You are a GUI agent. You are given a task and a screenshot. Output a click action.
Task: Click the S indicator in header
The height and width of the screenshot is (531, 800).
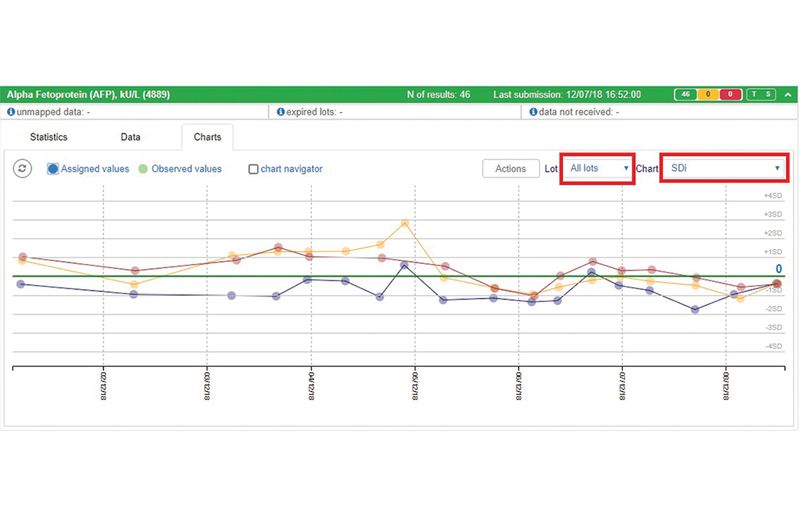pos(769,94)
